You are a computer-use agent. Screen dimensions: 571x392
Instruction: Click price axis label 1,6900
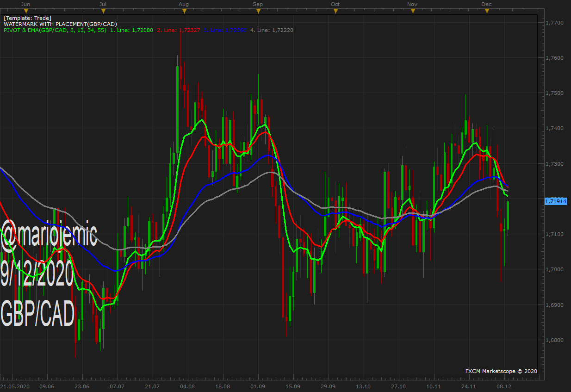click(x=554, y=305)
